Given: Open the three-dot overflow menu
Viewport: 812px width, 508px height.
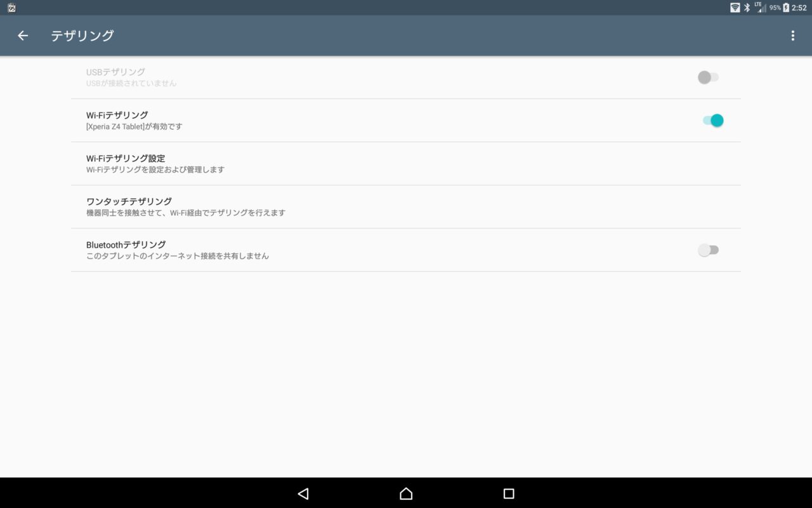Looking at the screenshot, I should [x=792, y=36].
